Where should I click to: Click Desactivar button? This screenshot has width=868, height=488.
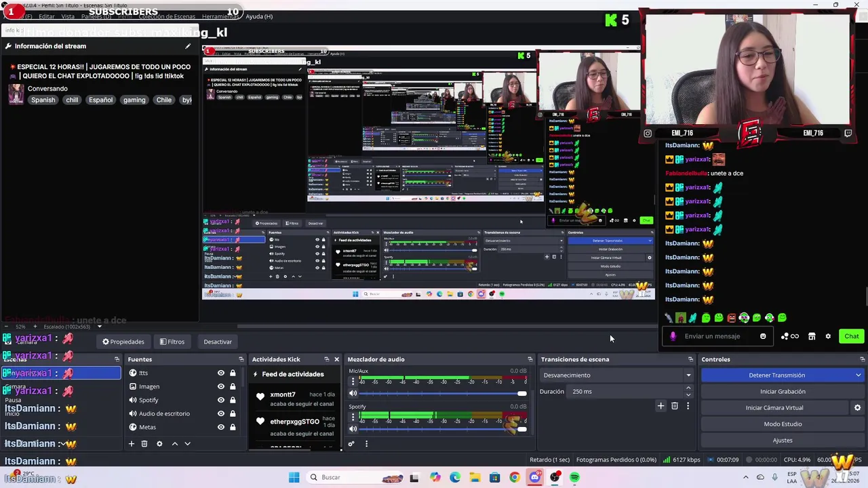click(x=218, y=342)
